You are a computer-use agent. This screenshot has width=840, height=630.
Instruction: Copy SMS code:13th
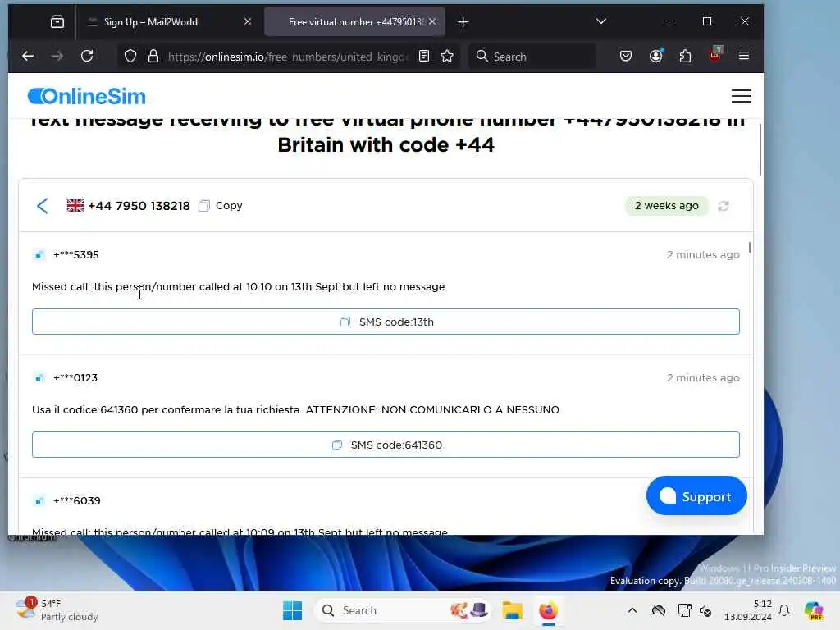(386, 322)
